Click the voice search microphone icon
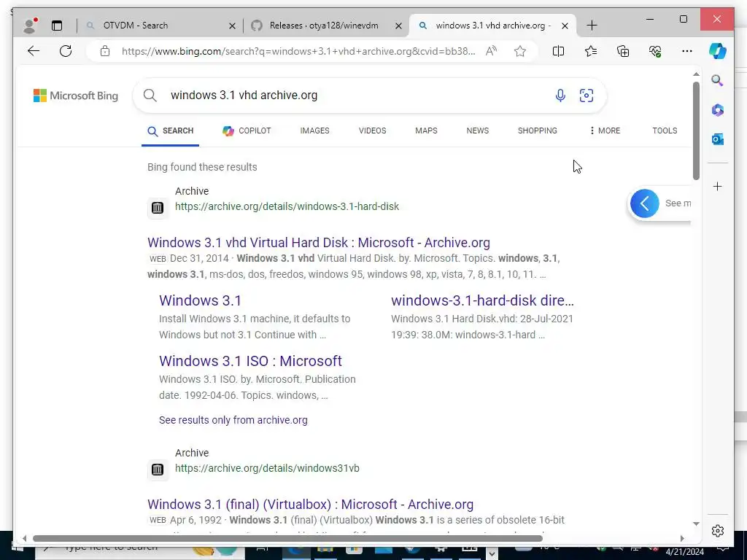Screen dimensions: 747x560 click(560, 96)
